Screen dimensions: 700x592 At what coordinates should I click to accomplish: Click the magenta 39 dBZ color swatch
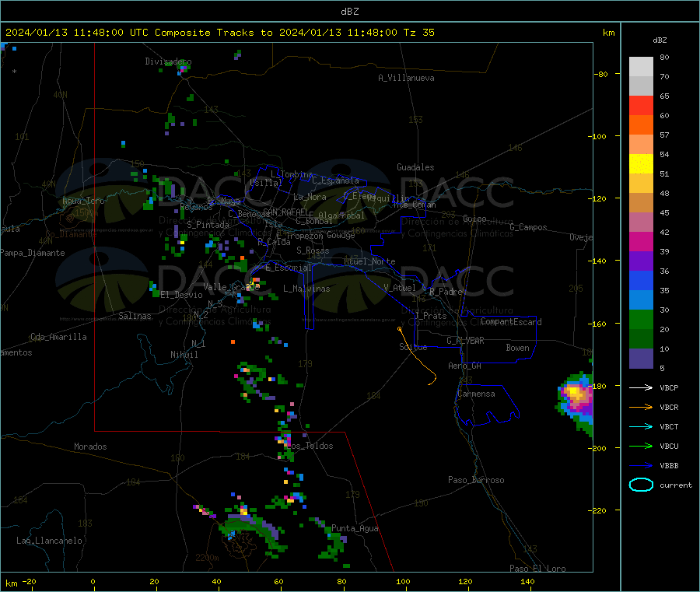point(641,241)
